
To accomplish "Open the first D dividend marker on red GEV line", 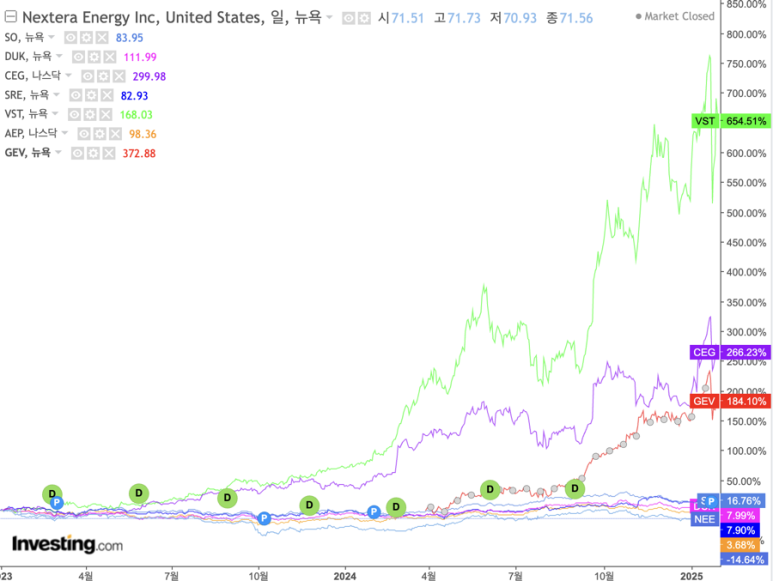I will tap(490, 489).
